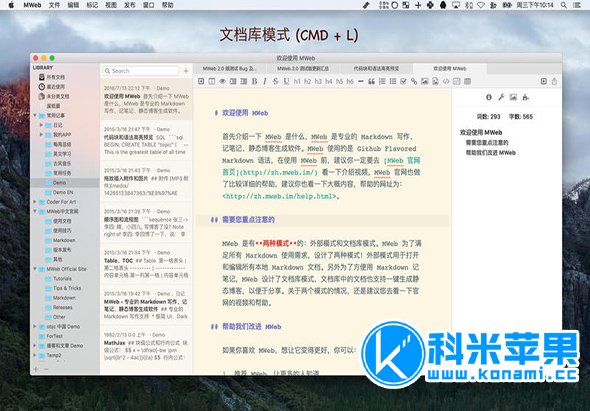
Task: Open the Table、TOC document in the list
Action: pyautogui.click(x=146, y=264)
